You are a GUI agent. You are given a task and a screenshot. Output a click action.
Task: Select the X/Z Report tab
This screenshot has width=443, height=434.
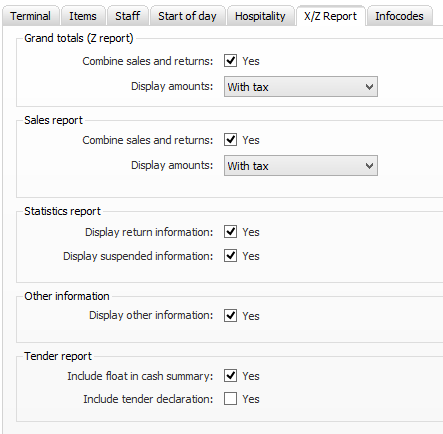pyautogui.click(x=330, y=16)
